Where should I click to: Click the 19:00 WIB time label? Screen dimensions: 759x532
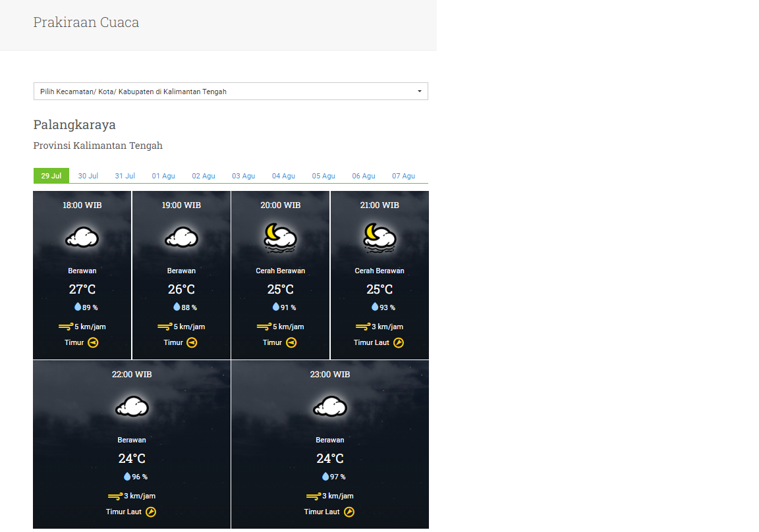(x=182, y=205)
